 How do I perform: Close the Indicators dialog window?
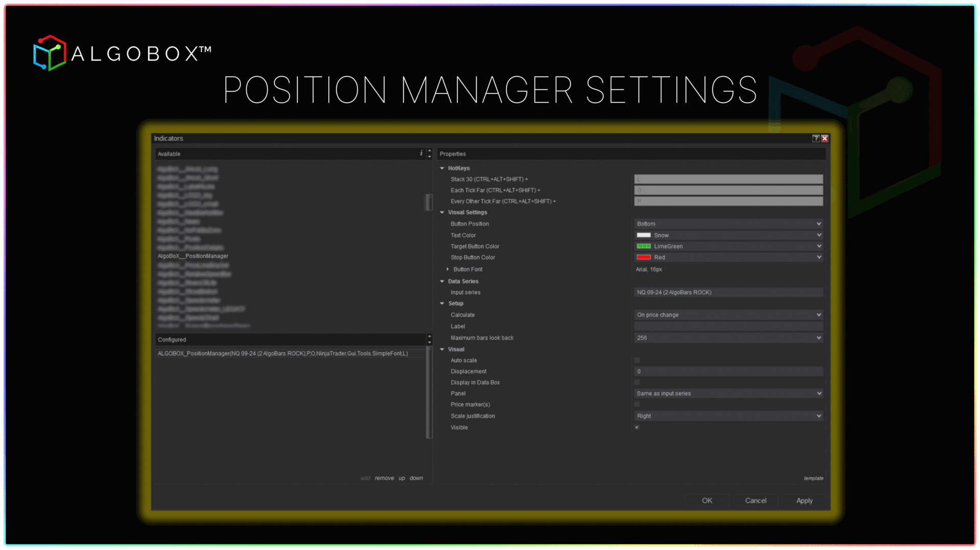tap(825, 138)
